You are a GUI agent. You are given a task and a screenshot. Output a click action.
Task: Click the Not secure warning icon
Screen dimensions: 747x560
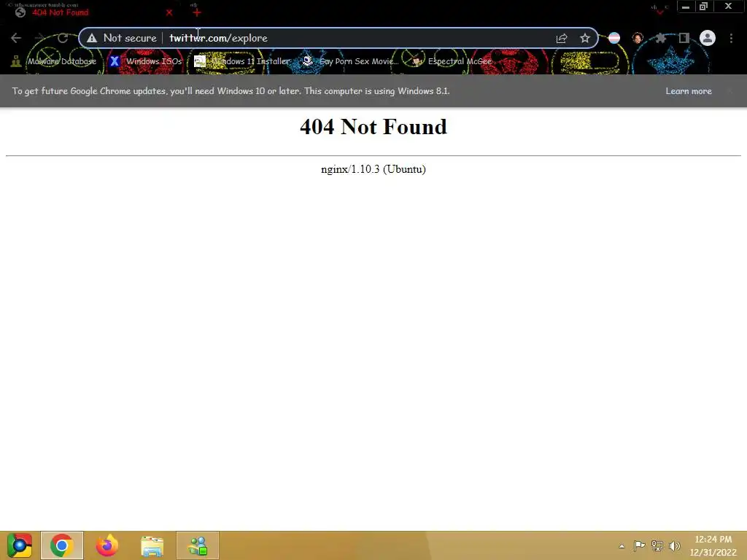click(92, 38)
